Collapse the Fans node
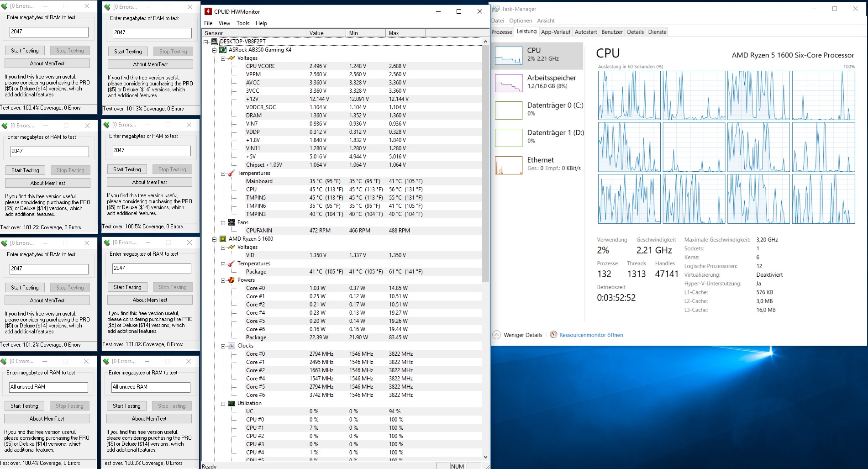Image resolution: width=868 pixels, height=469 pixels. [x=223, y=222]
